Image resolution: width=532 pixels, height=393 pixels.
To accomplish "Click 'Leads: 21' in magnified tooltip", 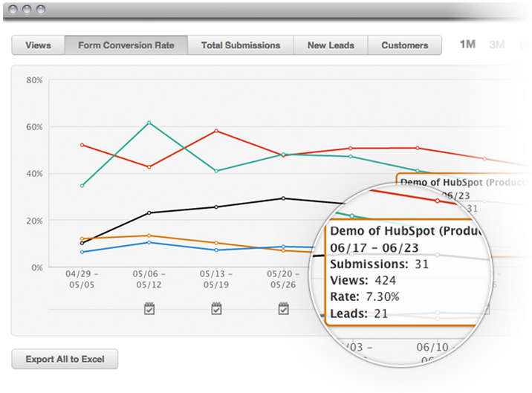I will click(x=359, y=314).
